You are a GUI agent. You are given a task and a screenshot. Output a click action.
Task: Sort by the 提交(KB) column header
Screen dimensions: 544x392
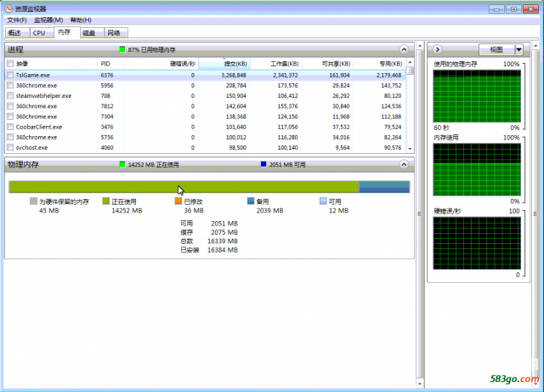click(x=224, y=64)
